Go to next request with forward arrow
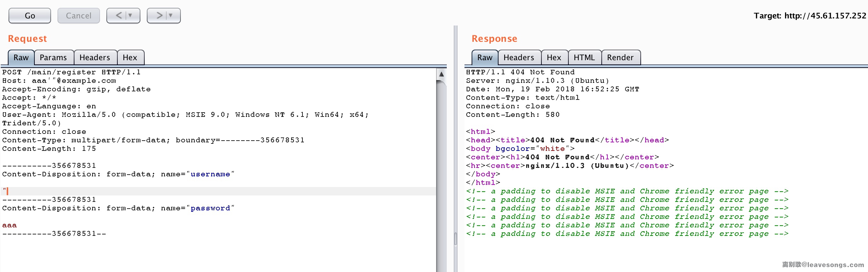868x272 pixels. 159,16
